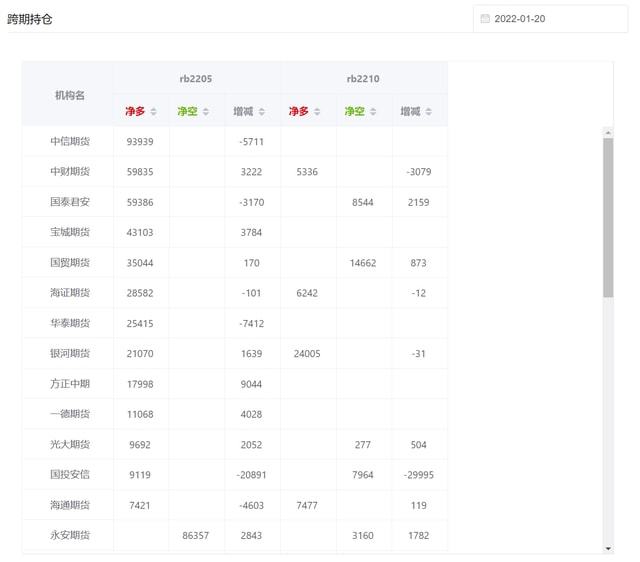640x562 pixels.
Task: Select the 国泰君安 row name
Action: [x=70, y=202]
